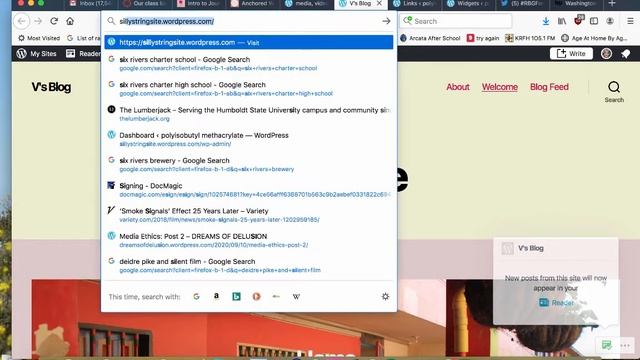Open the try again bookmark
The height and width of the screenshot is (360, 640).
pyautogui.click(x=483, y=38)
